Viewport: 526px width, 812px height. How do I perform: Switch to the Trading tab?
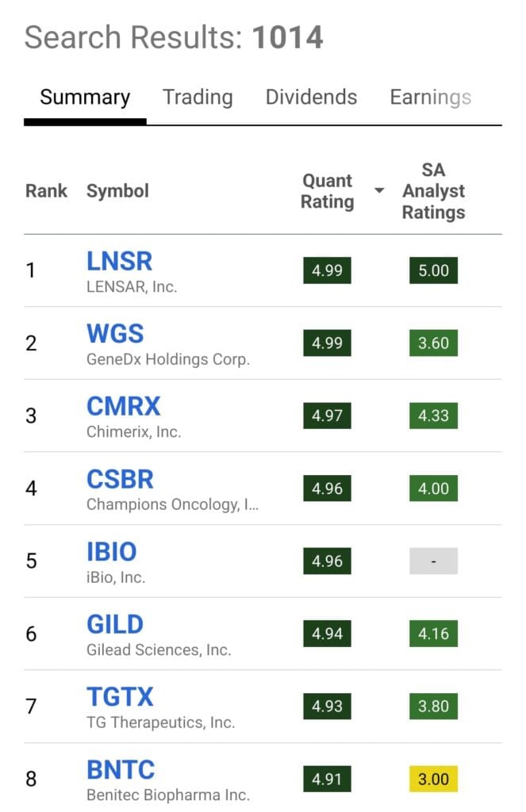pos(198,97)
